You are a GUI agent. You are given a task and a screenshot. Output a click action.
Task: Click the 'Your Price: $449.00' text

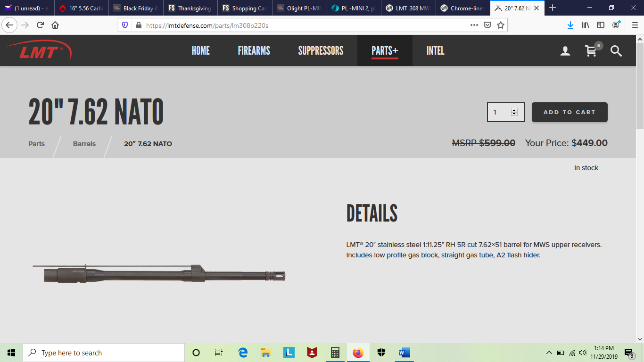point(566,143)
